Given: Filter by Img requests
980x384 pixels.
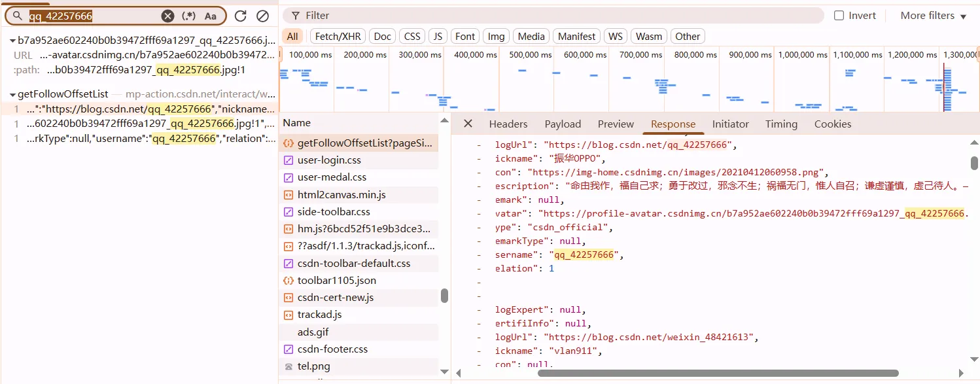Looking at the screenshot, I should pyautogui.click(x=497, y=37).
